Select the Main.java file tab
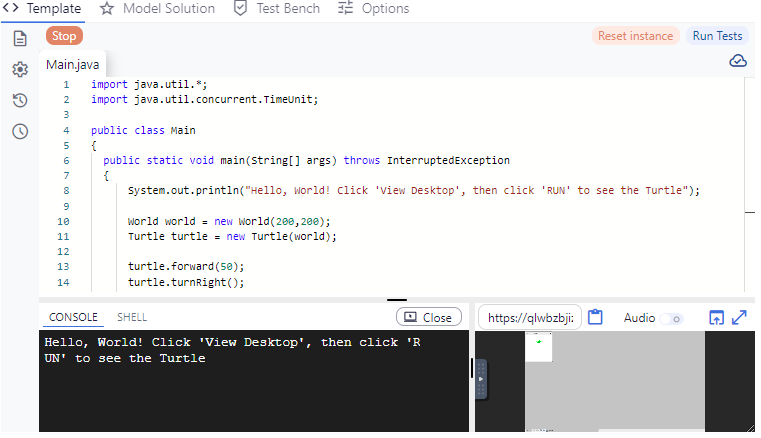Screen dimensions: 761x438 tap(73, 65)
